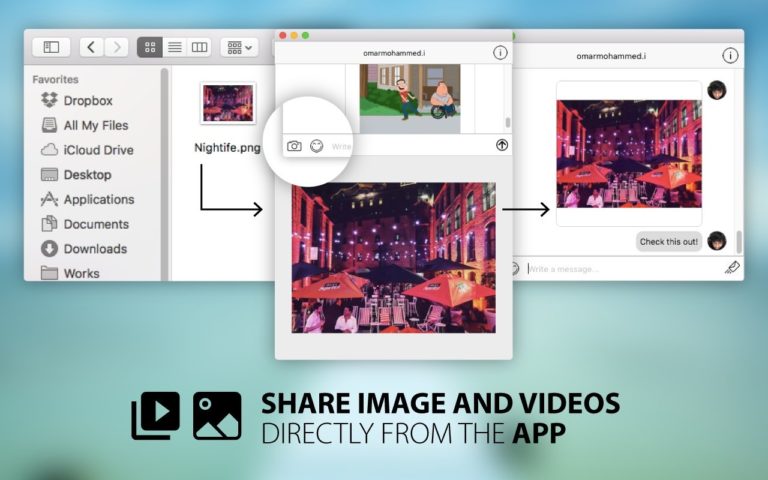Click the cartoon image in front chat
This screenshot has height=480, width=768.
pos(410,98)
